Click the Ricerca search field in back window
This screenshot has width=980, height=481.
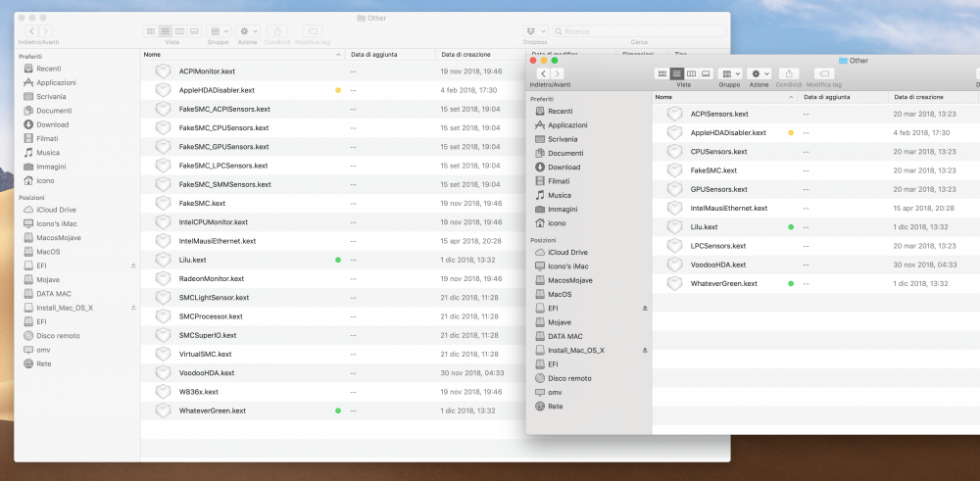[x=639, y=31]
